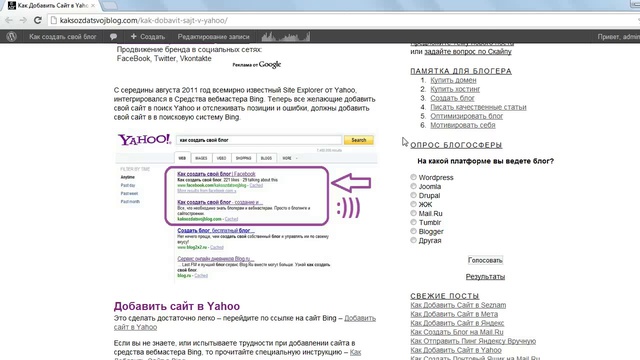Open the WordPress logo menu

point(11,36)
